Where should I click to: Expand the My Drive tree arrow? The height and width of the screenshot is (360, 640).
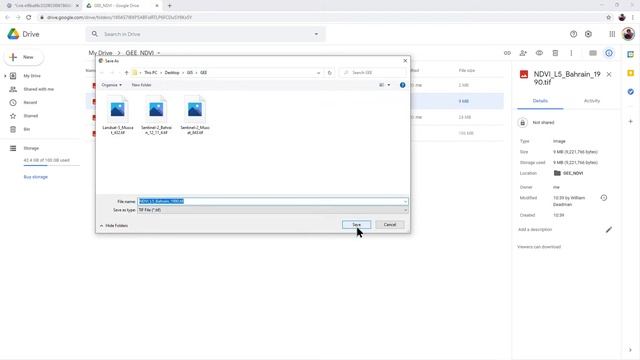[x=5, y=76]
